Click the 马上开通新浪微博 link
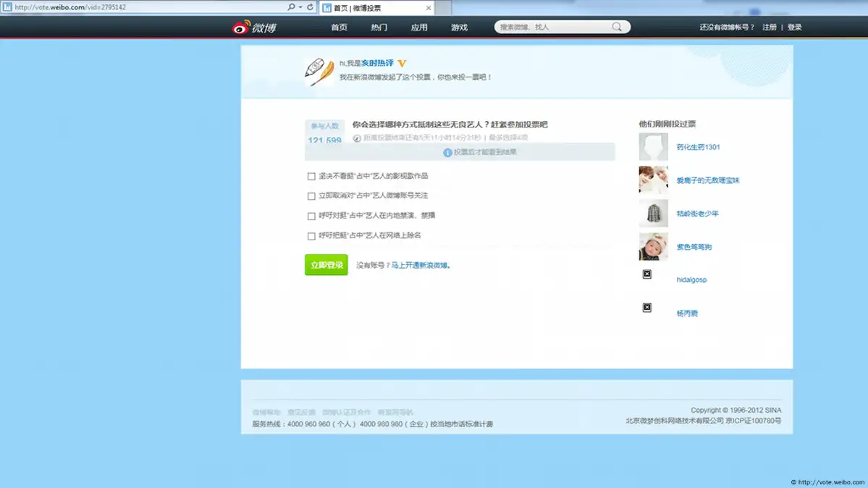The height and width of the screenshot is (488, 868). [x=420, y=266]
